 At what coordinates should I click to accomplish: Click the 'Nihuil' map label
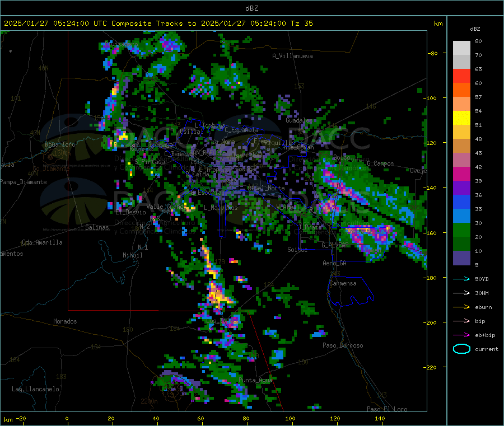click(132, 255)
